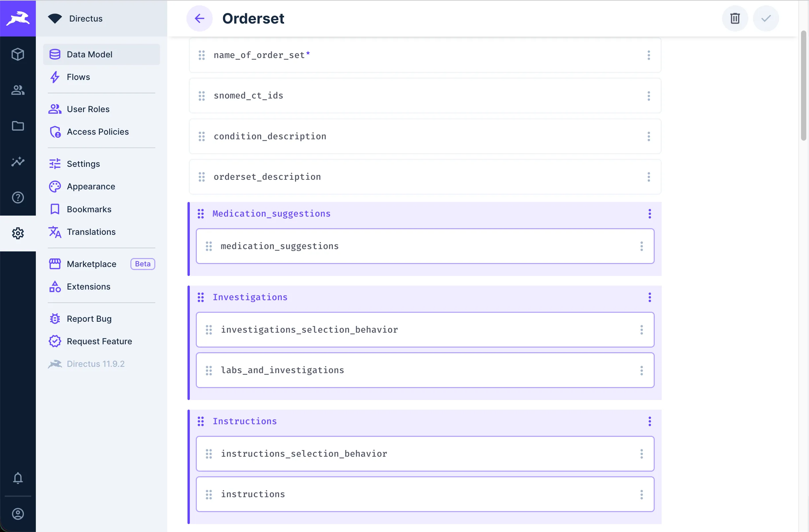Open the Data Model module icon

18,54
